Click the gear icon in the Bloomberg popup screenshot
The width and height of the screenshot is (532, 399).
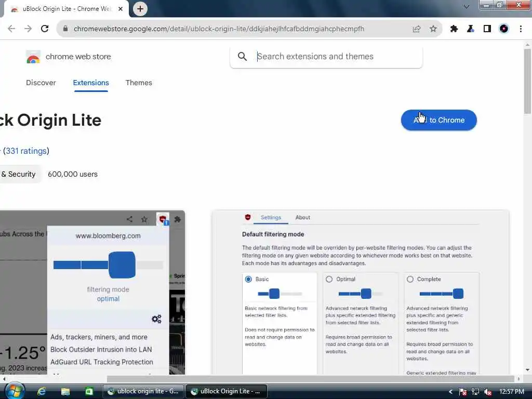156,319
